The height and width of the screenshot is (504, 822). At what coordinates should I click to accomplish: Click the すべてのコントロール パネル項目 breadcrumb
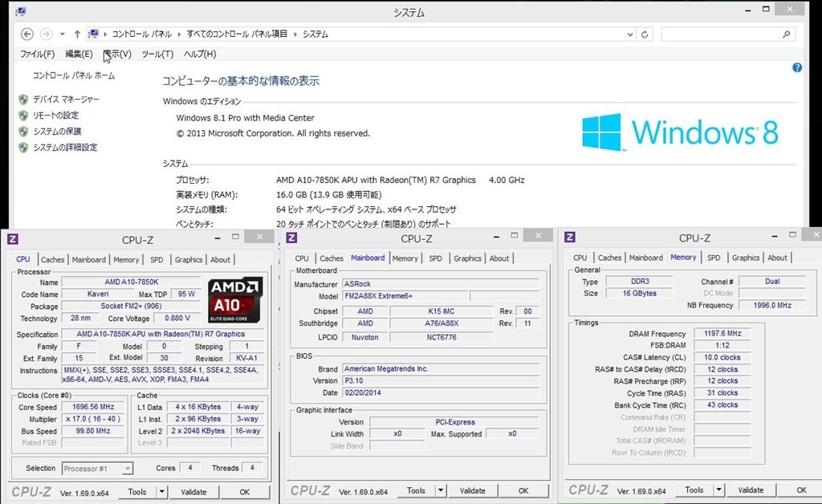tap(237, 34)
